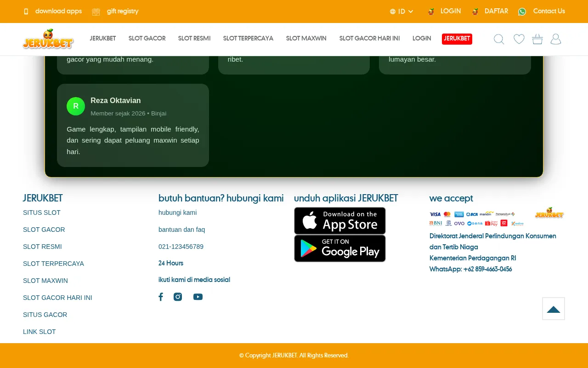Click Download on the App Store badge
The image size is (588, 368).
pyautogui.click(x=340, y=221)
